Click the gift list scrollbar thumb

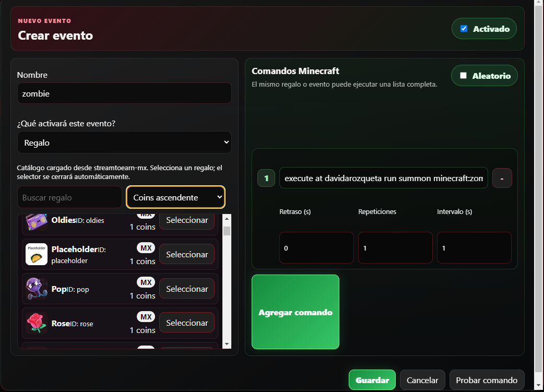(x=227, y=231)
